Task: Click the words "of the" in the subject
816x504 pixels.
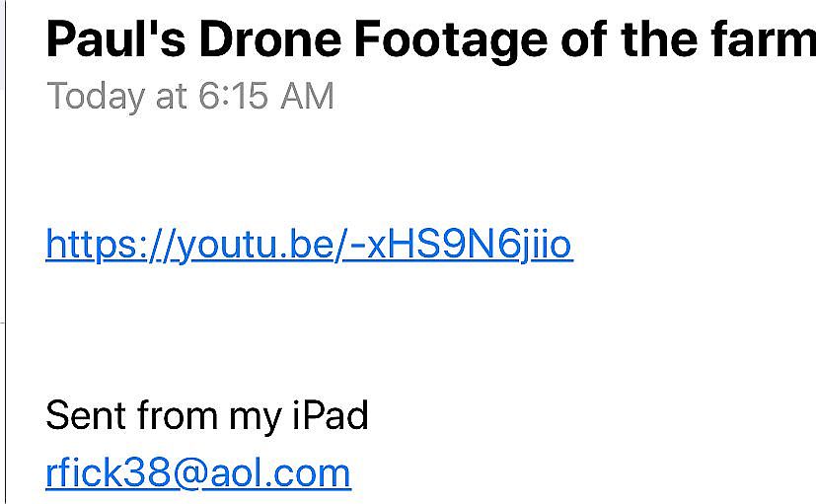Action: 631,40
